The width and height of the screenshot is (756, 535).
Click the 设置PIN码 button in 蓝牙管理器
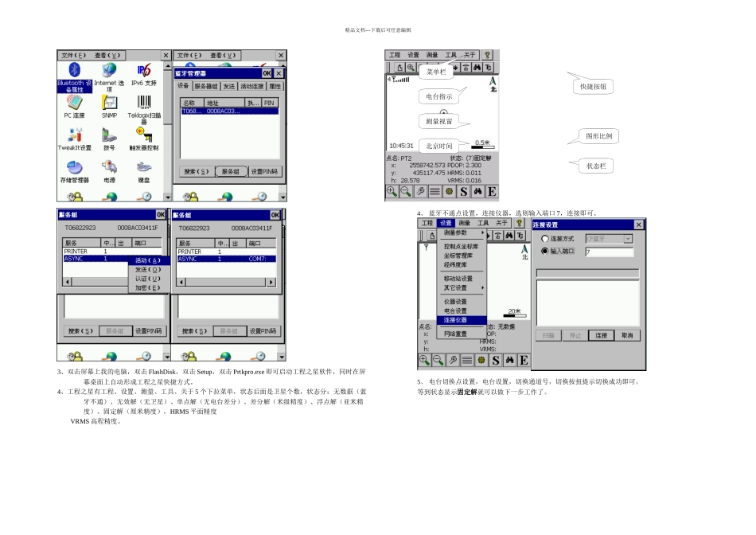pyautogui.click(x=264, y=172)
